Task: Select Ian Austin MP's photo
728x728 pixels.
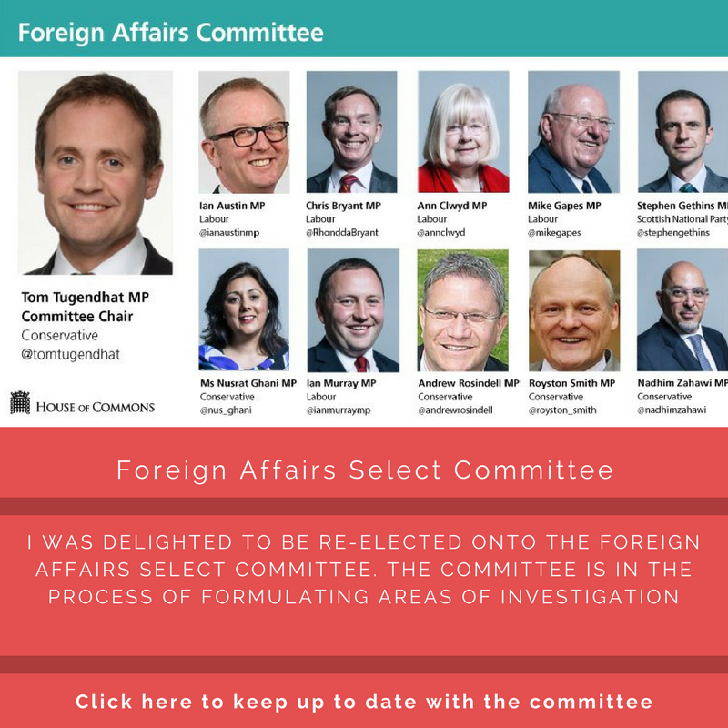Action: tap(244, 132)
